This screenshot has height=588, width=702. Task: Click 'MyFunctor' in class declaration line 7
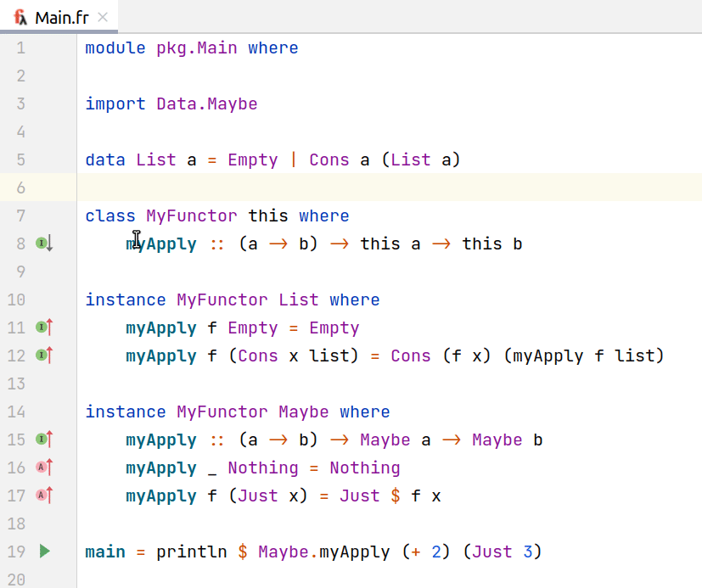[x=192, y=216]
